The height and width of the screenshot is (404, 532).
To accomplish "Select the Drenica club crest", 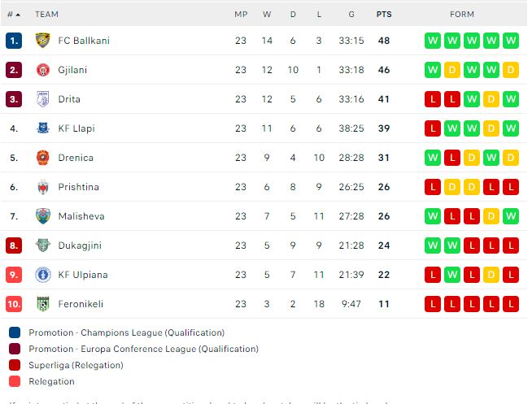I will pyautogui.click(x=43, y=158).
